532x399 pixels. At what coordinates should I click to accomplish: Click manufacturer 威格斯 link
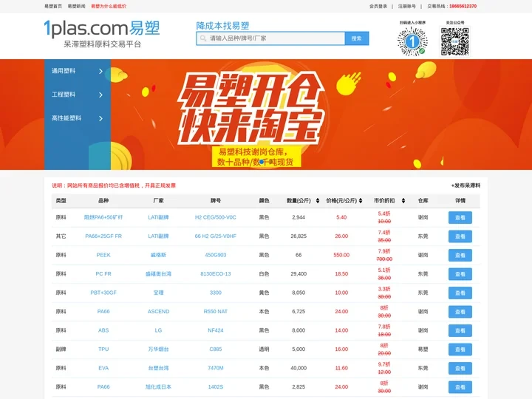pos(158,255)
